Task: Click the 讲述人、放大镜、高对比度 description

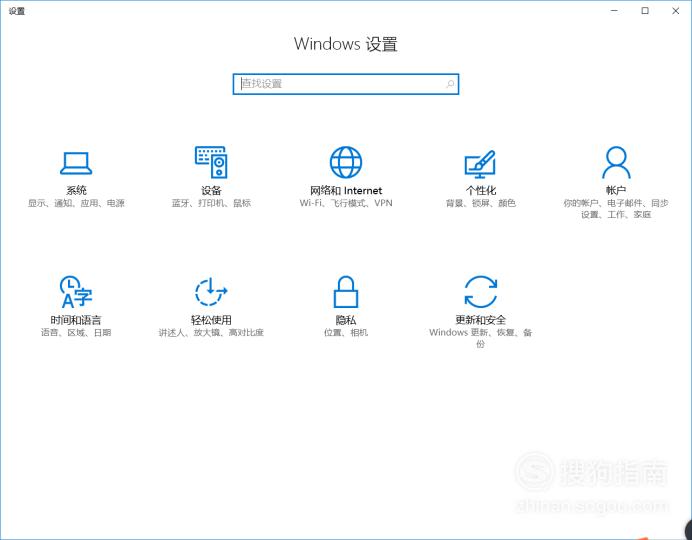Action: coord(211,333)
